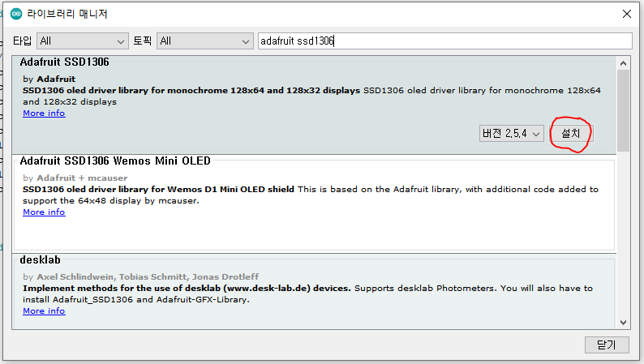Click the library search field containing adafruit ssd1306

pos(444,41)
